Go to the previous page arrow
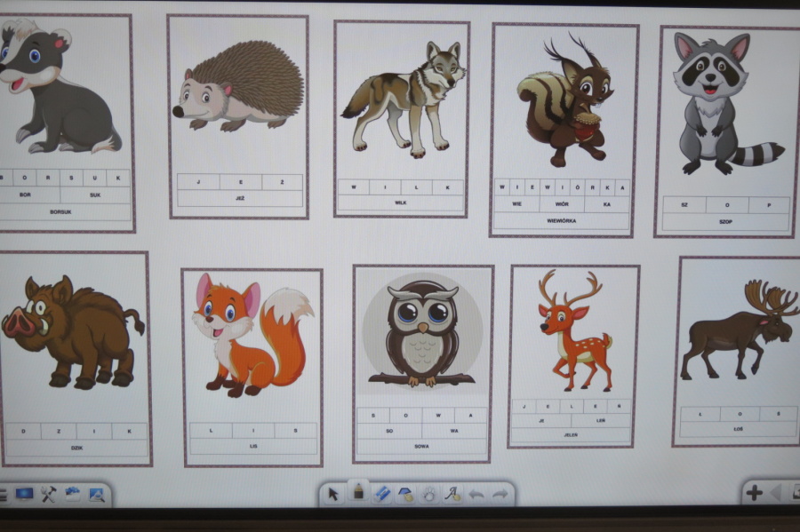Image resolution: width=800 pixels, height=532 pixels. [775, 493]
